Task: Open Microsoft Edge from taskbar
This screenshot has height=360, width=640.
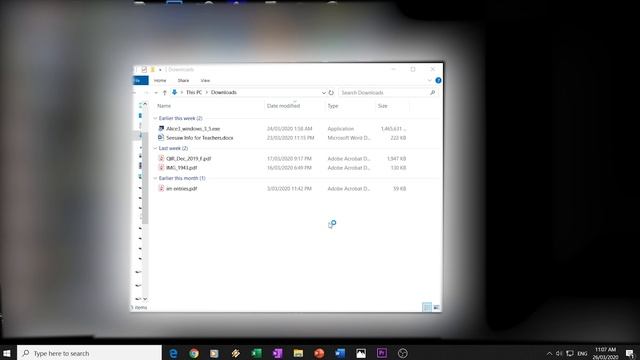Action: tap(173, 353)
